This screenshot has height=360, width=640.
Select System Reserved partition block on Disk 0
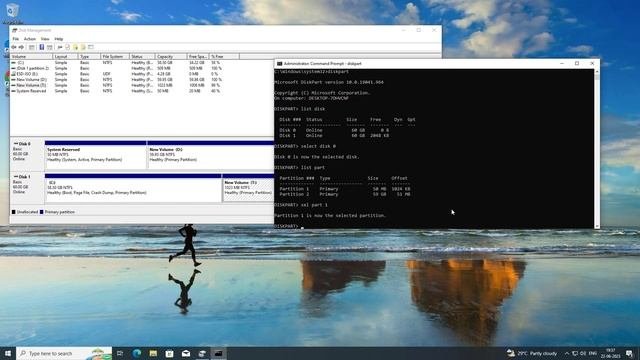[x=96, y=155]
